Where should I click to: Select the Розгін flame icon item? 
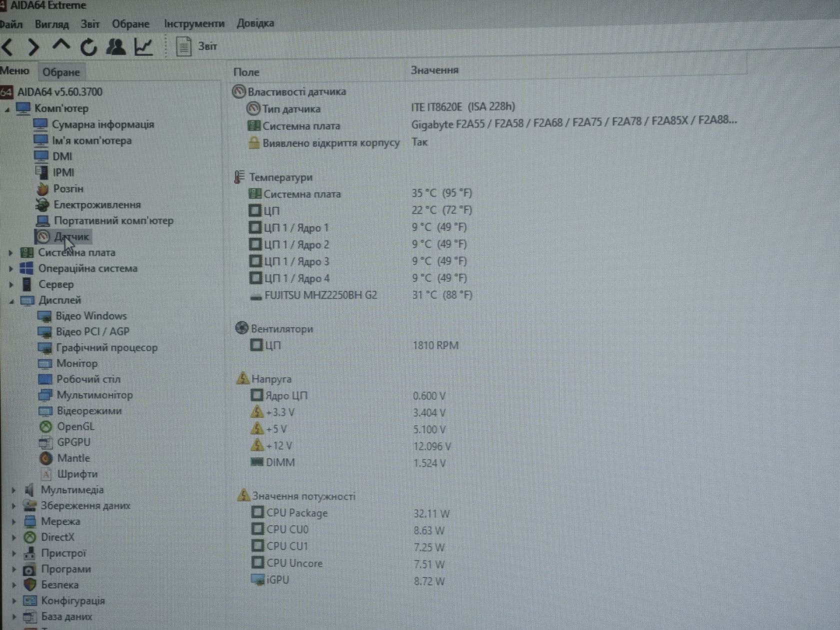tap(42, 189)
